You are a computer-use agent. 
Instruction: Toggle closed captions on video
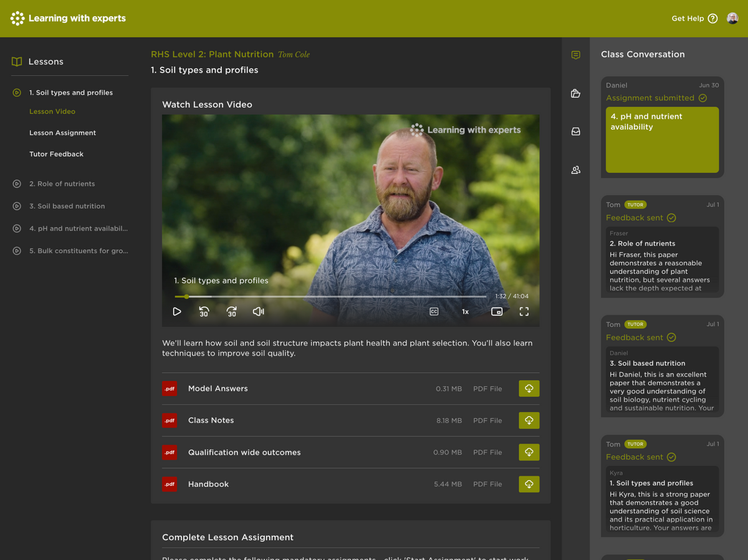tap(434, 311)
